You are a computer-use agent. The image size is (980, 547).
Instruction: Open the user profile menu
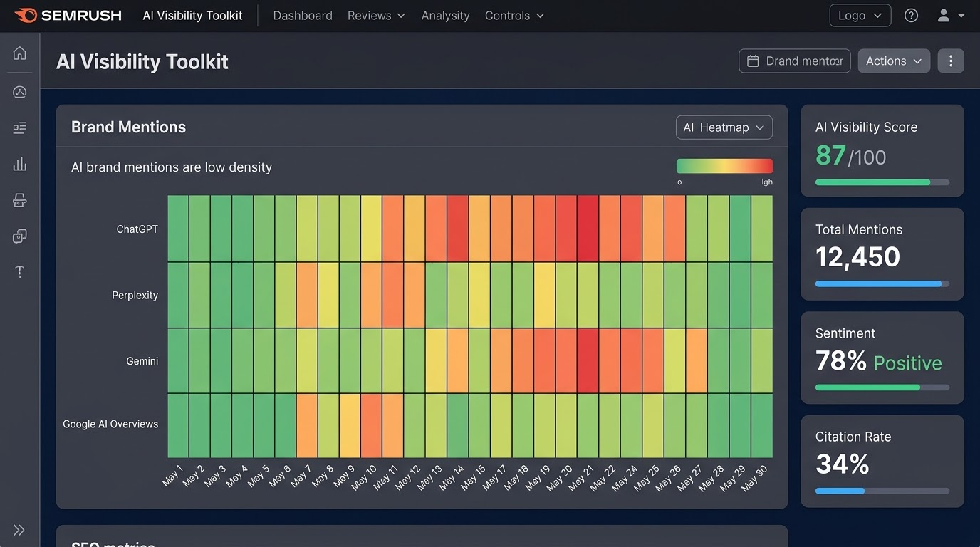click(951, 15)
